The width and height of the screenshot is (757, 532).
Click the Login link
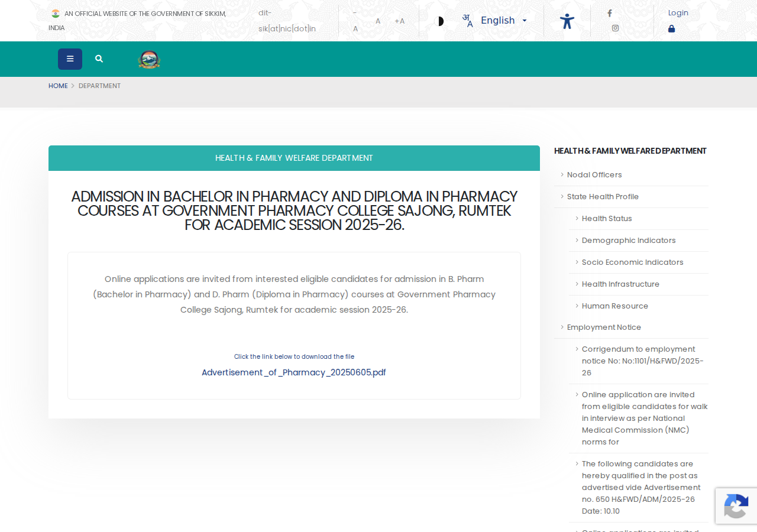point(678,13)
